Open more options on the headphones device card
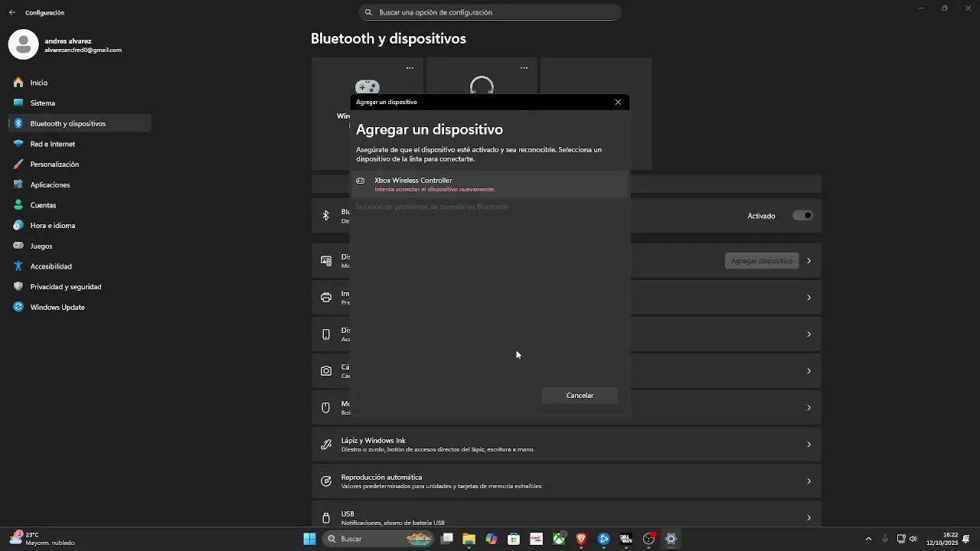The height and width of the screenshot is (551, 980). 524,68
